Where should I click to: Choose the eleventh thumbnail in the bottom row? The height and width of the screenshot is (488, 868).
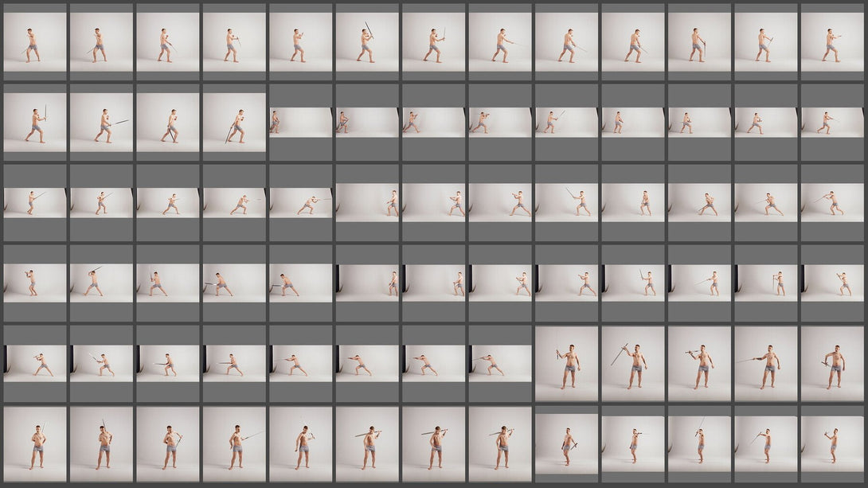pos(699,444)
